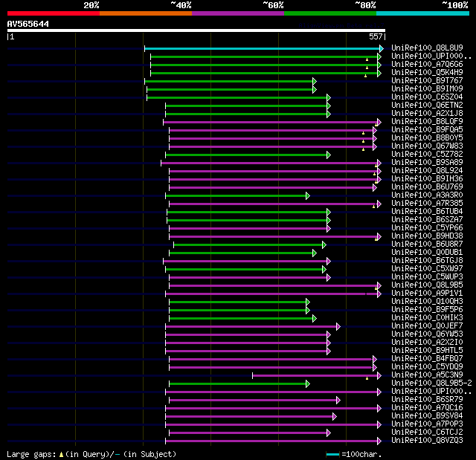Open the UniRef100_B9IM09 hit label

click(x=427, y=89)
